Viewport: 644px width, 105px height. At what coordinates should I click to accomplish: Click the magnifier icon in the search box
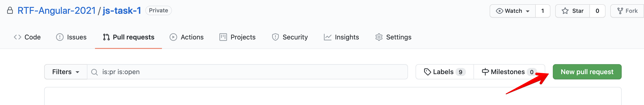click(x=94, y=72)
